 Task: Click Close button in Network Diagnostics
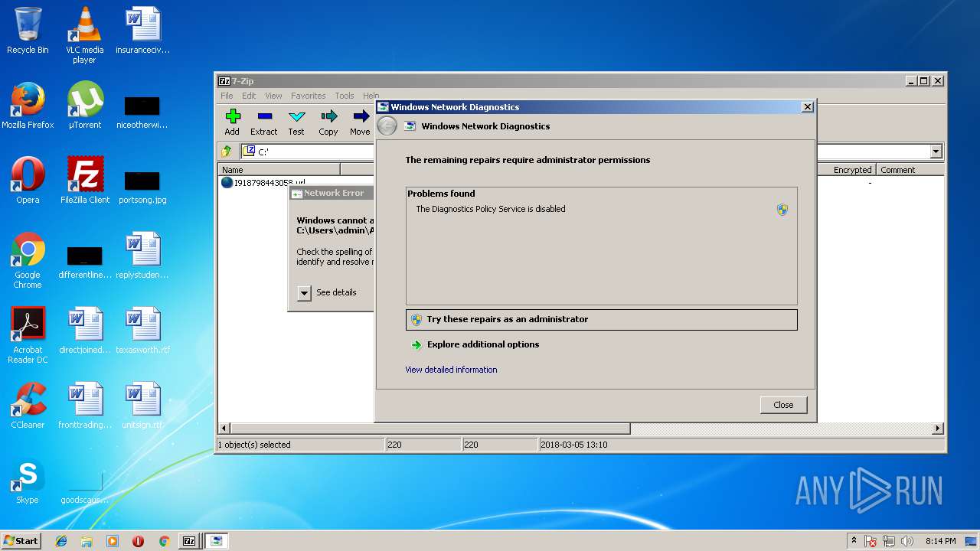783,405
